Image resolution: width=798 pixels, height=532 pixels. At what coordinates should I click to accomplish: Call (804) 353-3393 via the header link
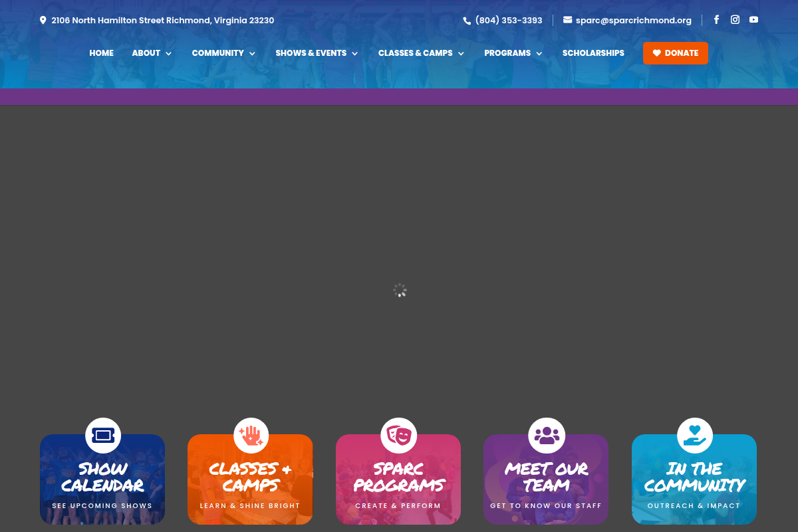click(x=509, y=20)
